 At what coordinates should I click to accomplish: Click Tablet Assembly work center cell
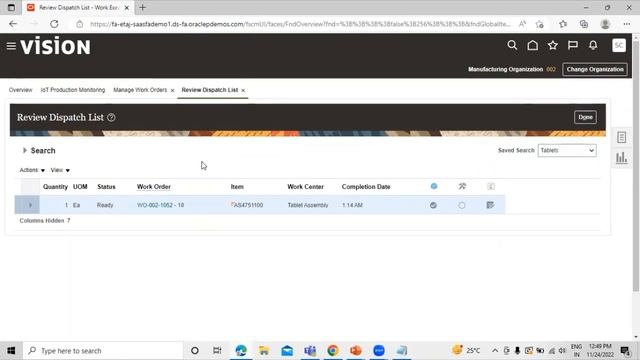(x=308, y=205)
